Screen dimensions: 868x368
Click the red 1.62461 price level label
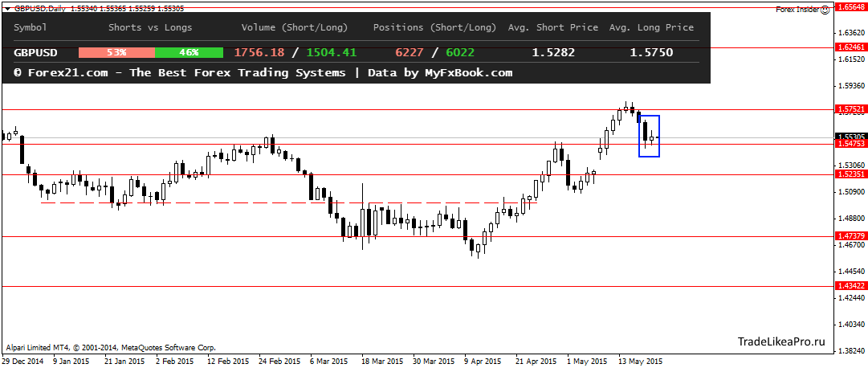pyautogui.click(x=851, y=47)
